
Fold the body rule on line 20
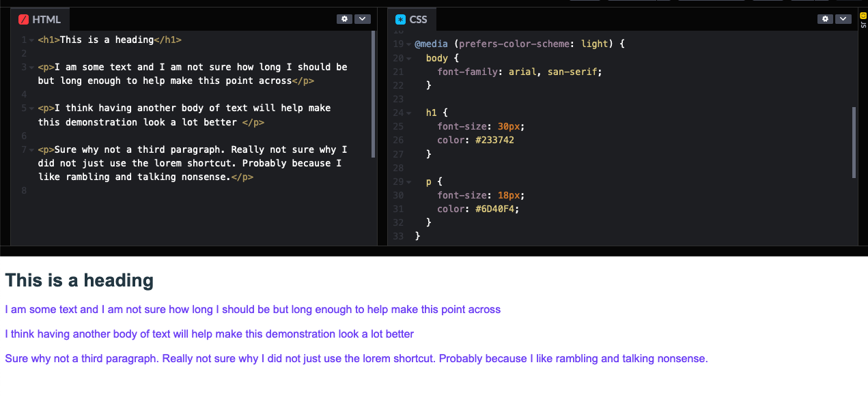point(410,58)
